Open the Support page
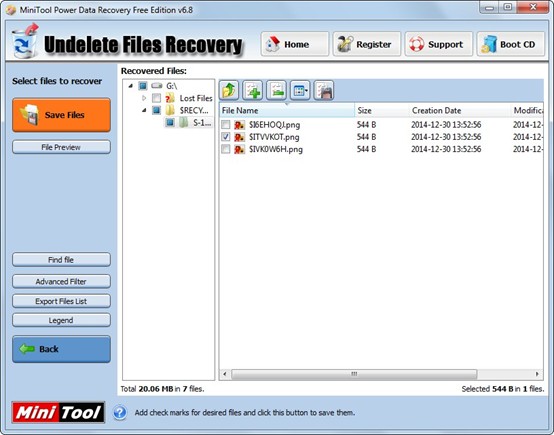 (x=439, y=44)
